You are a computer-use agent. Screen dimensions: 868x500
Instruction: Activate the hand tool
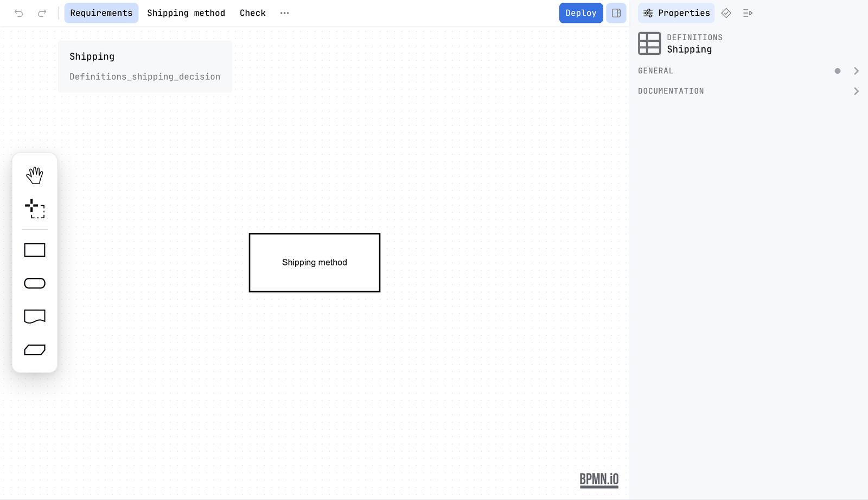pyautogui.click(x=35, y=175)
